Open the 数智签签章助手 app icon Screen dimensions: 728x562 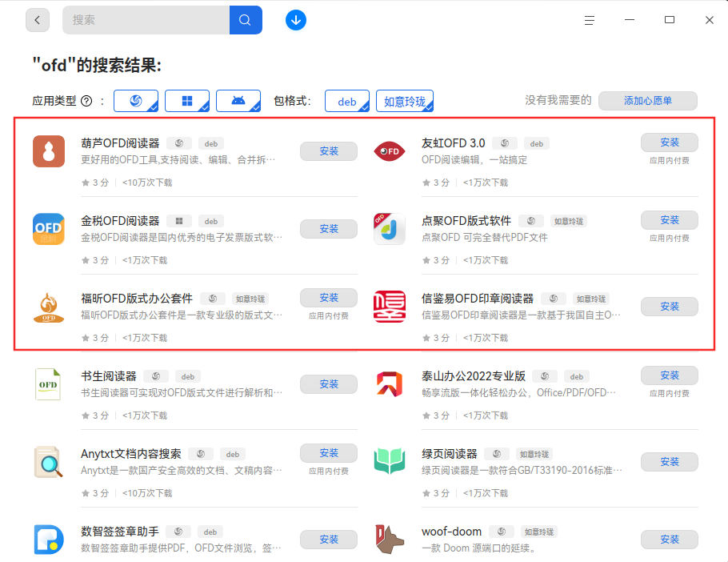49,540
